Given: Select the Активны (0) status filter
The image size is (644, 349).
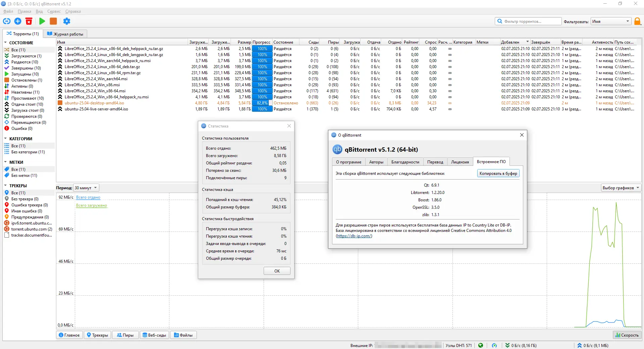Looking at the screenshot, I should point(22,86).
